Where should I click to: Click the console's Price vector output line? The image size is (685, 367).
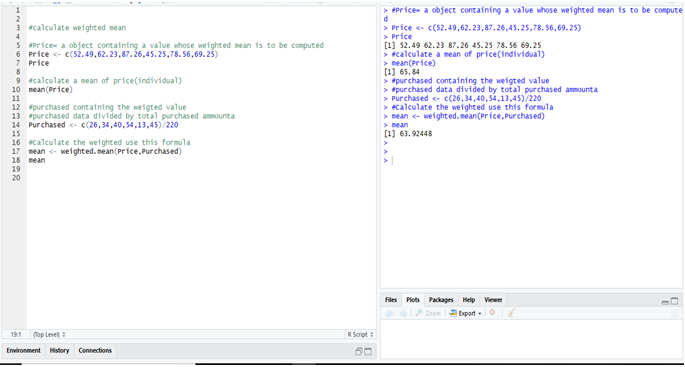(x=462, y=45)
